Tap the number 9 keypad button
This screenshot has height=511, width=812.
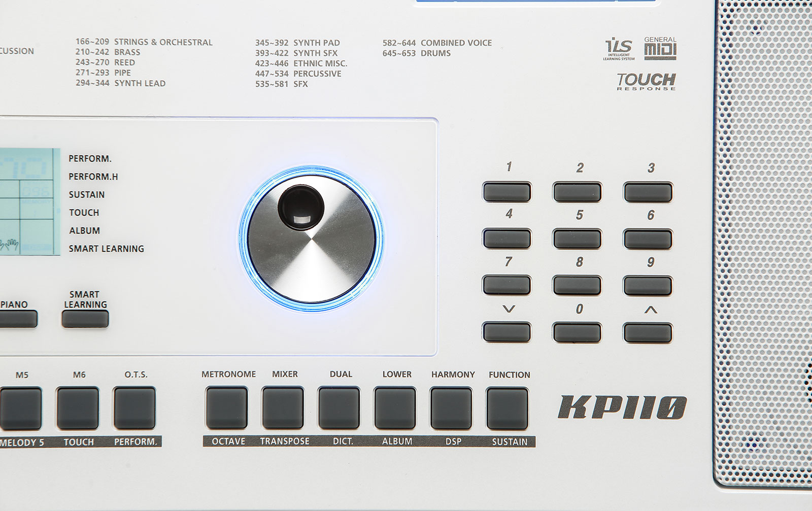pyautogui.click(x=648, y=286)
